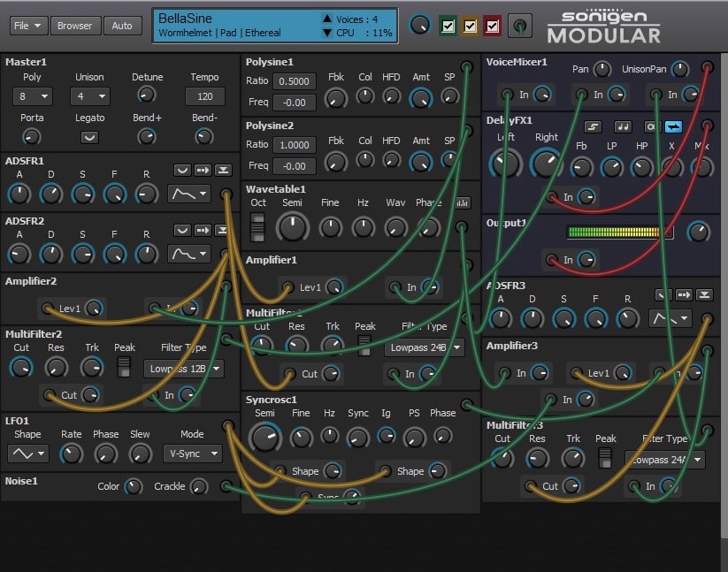Click the Browser menu button
This screenshot has height=572, width=728.
pos(75,26)
